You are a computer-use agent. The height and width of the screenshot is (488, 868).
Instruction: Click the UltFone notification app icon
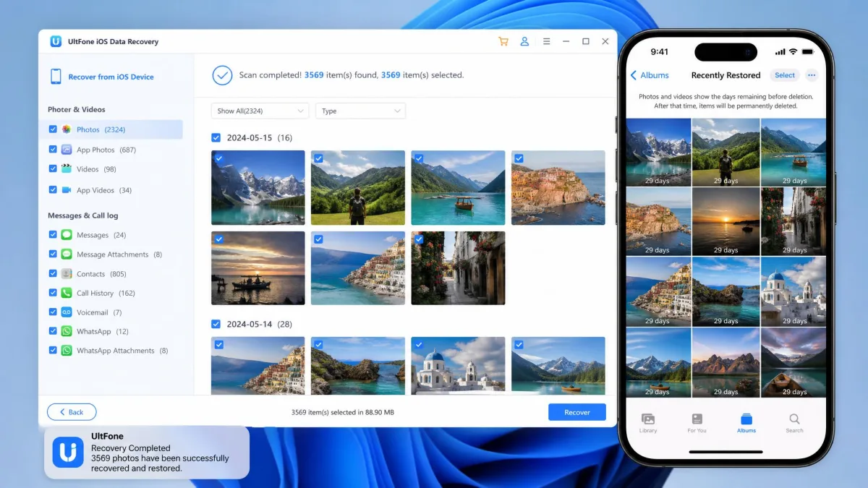coord(68,453)
